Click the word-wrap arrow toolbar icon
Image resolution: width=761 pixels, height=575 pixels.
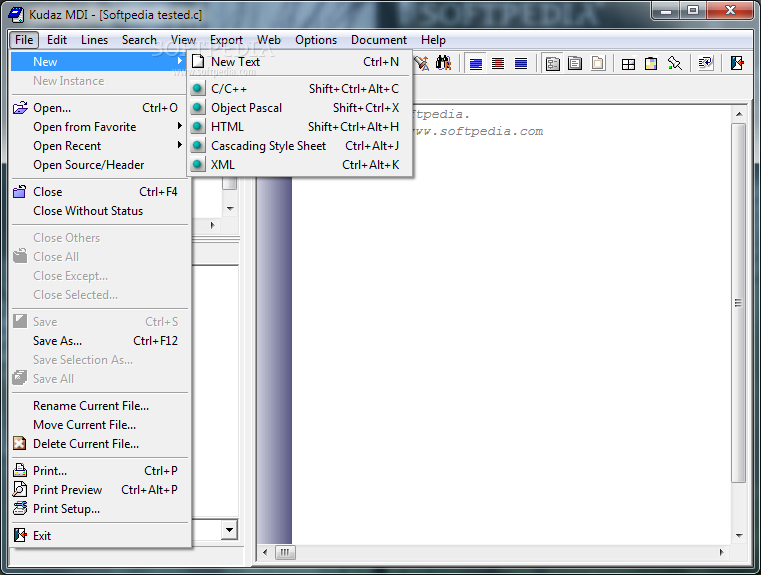pyautogui.click(x=705, y=64)
